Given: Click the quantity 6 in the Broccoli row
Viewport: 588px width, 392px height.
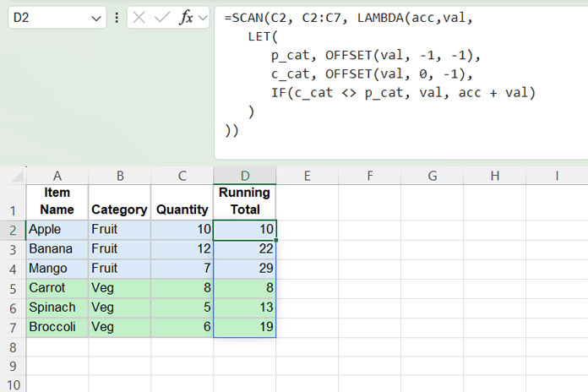Looking at the screenshot, I should (x=182, y=327).
